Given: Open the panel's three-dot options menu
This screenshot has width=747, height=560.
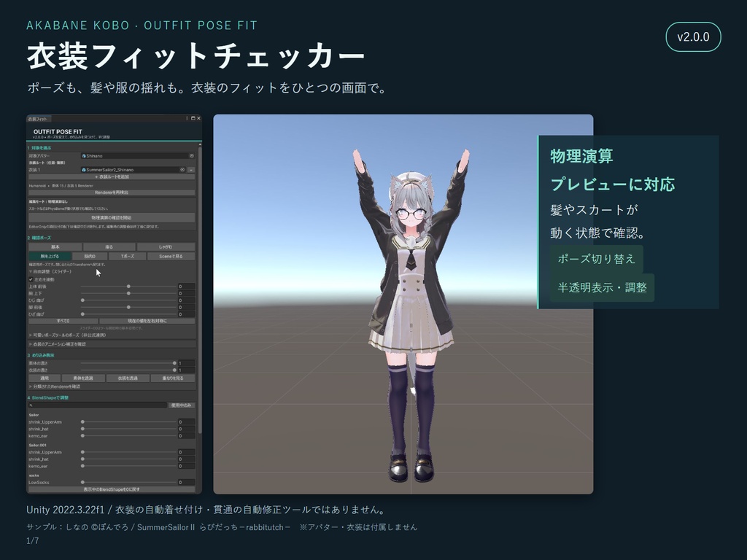Looking at the screenshot, I should [187, 119].
